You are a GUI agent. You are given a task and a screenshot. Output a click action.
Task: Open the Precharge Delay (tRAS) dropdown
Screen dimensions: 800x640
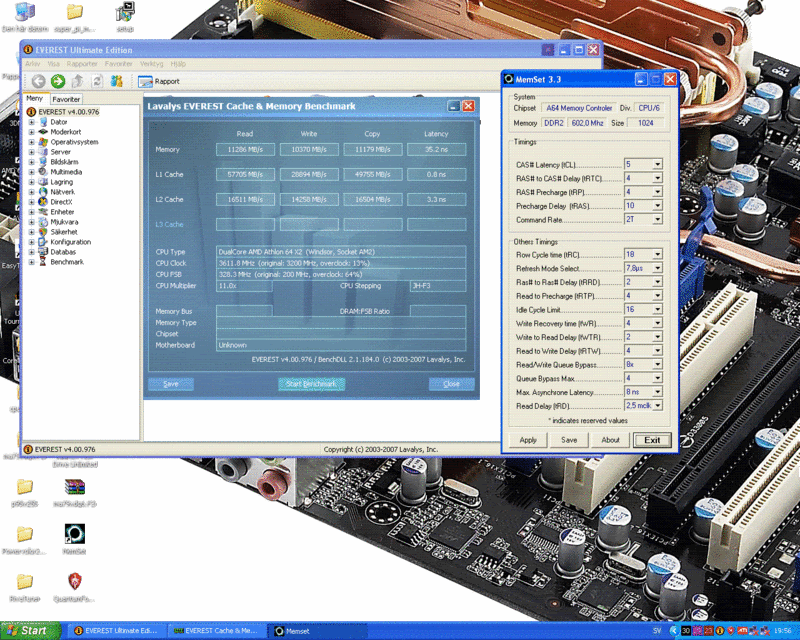pos(657,206)
